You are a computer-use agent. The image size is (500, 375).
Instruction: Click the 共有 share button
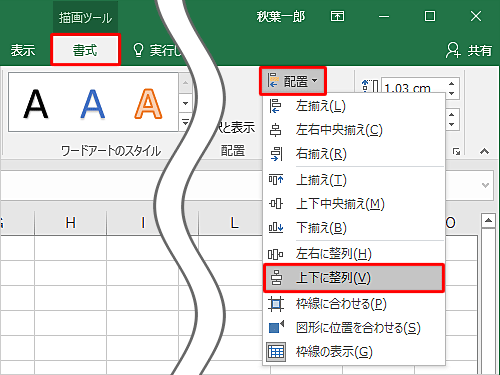(x=469, y=50)
